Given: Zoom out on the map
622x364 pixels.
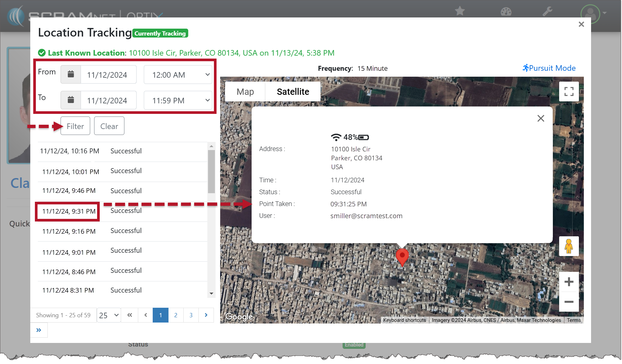Looking at the screenshot, I should point(569,302).
